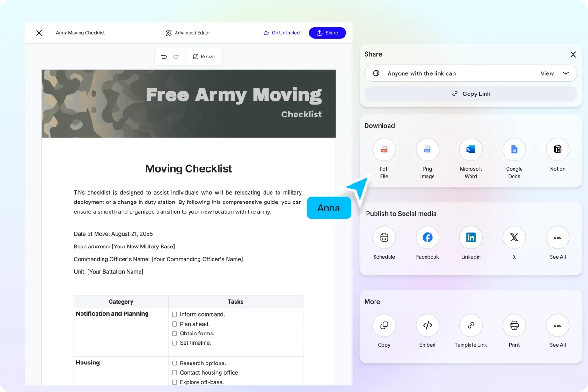Open the Schedule publishing option
588x392 pixels.
pos(384,238)
